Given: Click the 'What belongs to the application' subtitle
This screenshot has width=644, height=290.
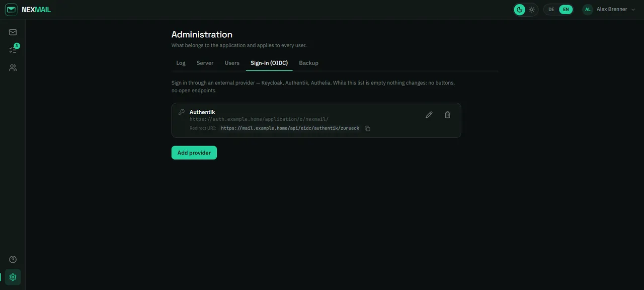Looking at the screenshot, I should point(239,45).
